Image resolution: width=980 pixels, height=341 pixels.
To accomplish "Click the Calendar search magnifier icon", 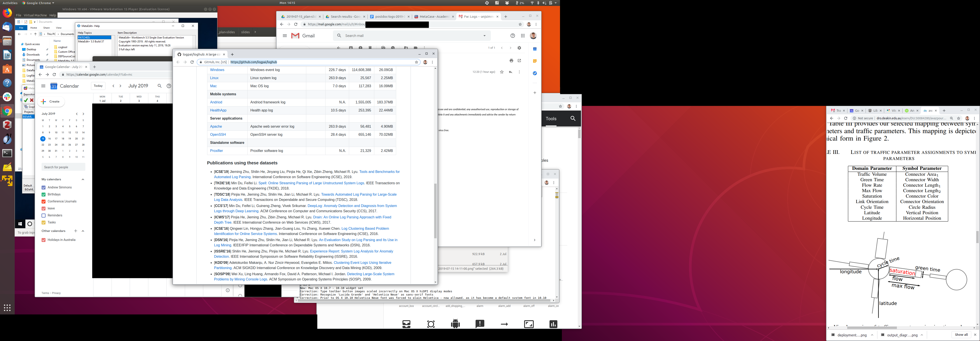I will coord(159,86).
